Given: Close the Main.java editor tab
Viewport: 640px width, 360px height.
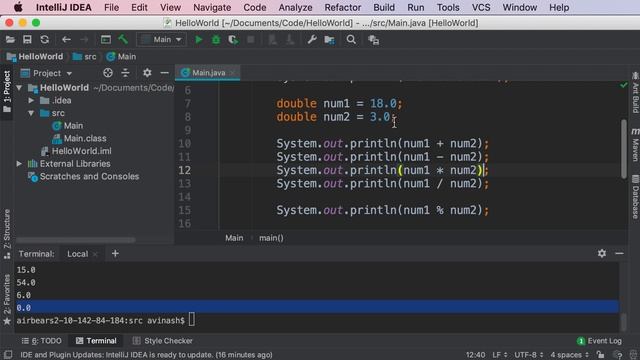Looking at the screenshot, I should tap(232, 73).
